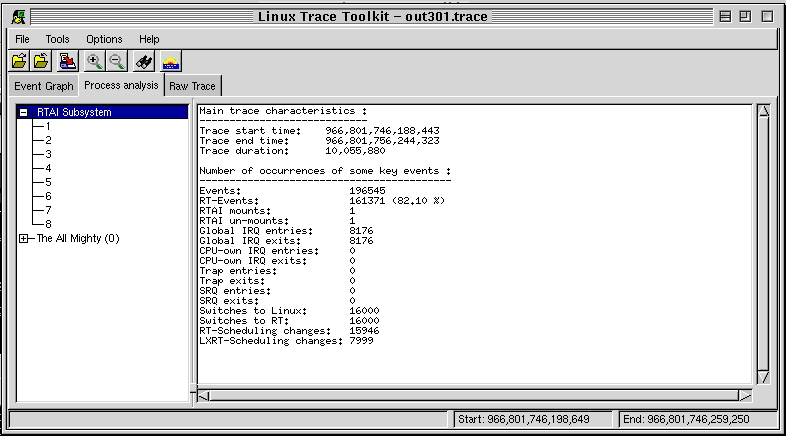
Task: Expand The All Mighty (0) node
Action: (24, 239)
